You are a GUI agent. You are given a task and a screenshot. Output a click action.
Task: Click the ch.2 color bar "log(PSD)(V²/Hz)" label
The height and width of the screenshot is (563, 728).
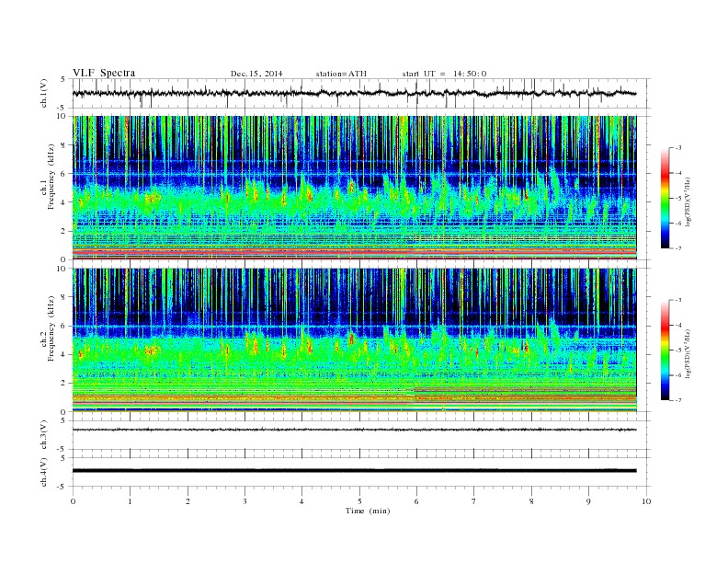688,353
